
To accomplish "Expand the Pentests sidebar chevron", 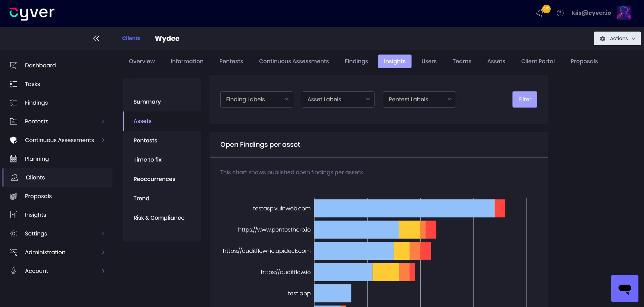I will (103, 121).
